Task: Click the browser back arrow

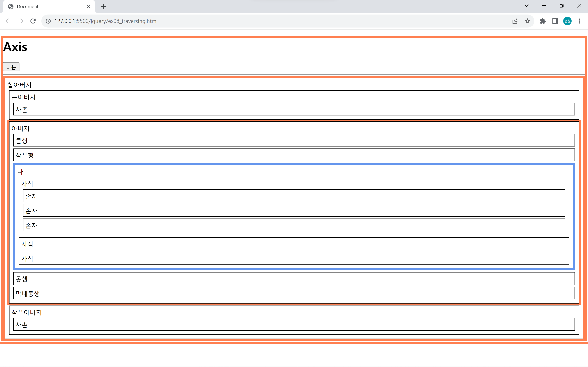Action: [x=9, y=21]
